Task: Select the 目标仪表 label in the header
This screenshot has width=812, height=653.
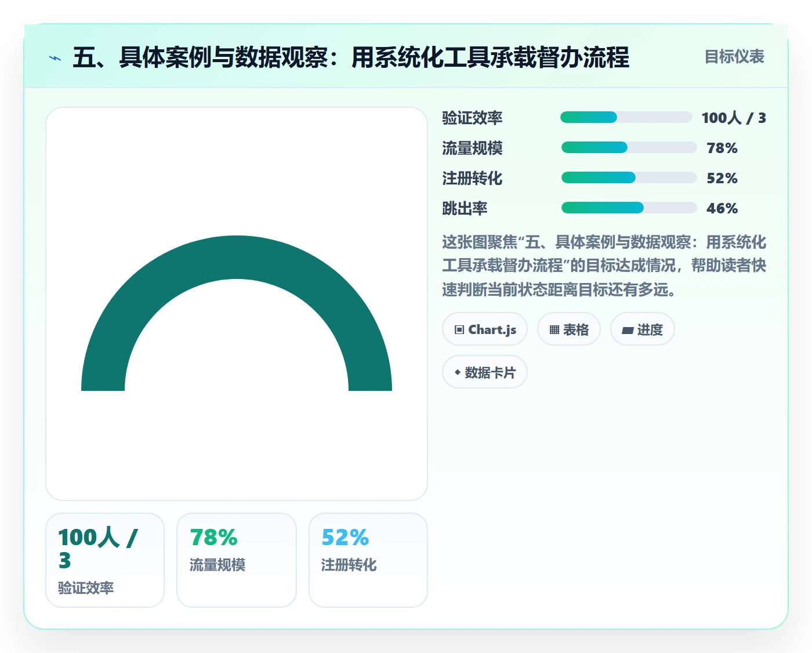Action: pyautogui.click(x=734, y=57)
